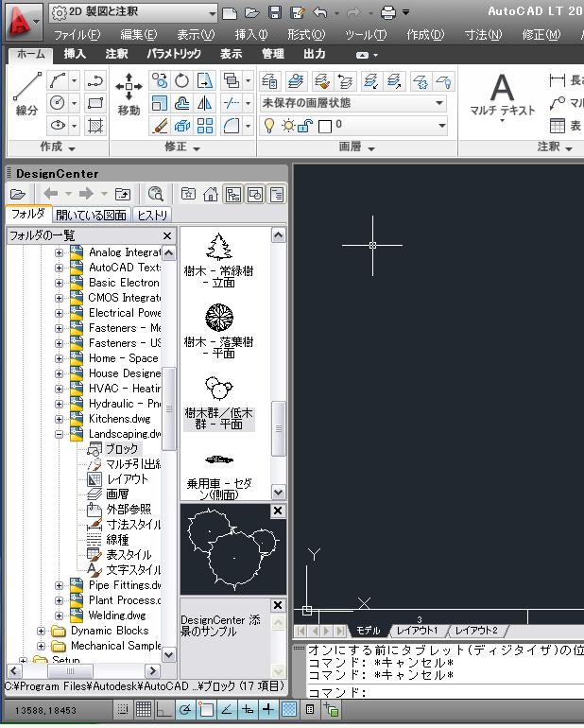The width and height of the screenshot is (584, 728).
Task: Click the Rotate tool icon
Action: (182, 80)
